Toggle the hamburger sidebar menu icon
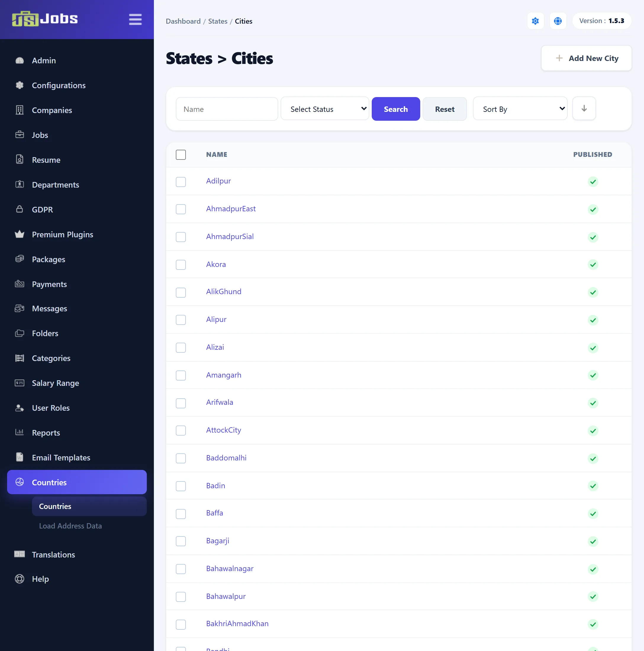This screenshot has width=644, height=651. click(135, 20)
